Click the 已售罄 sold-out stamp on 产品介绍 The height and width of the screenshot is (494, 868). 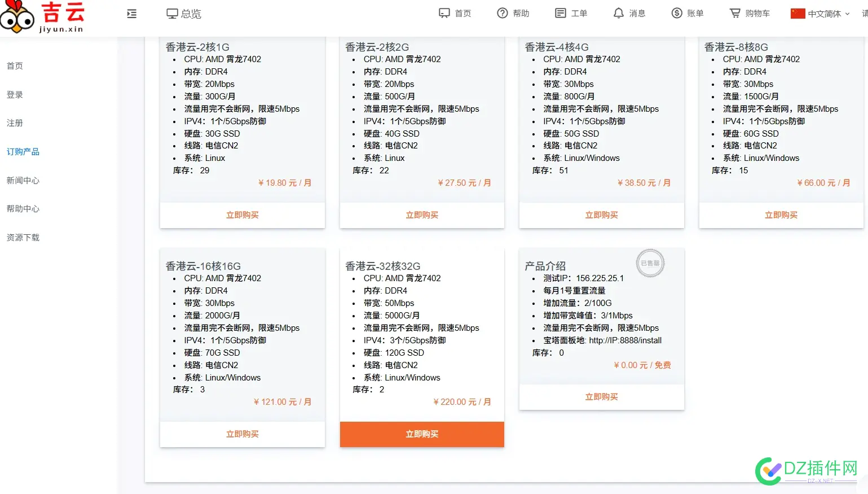click(x=650, y=263)
